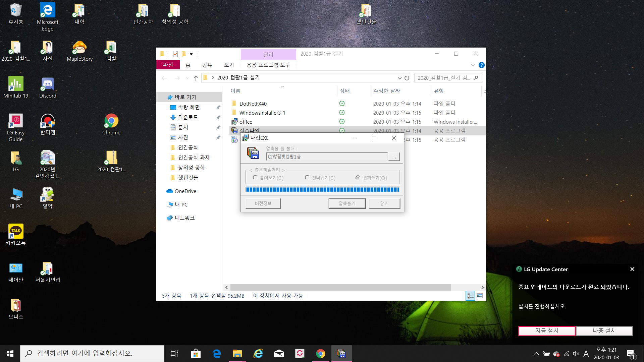
Task: Open the 공유 ribbon tab
Action: [x=207, y=65]
